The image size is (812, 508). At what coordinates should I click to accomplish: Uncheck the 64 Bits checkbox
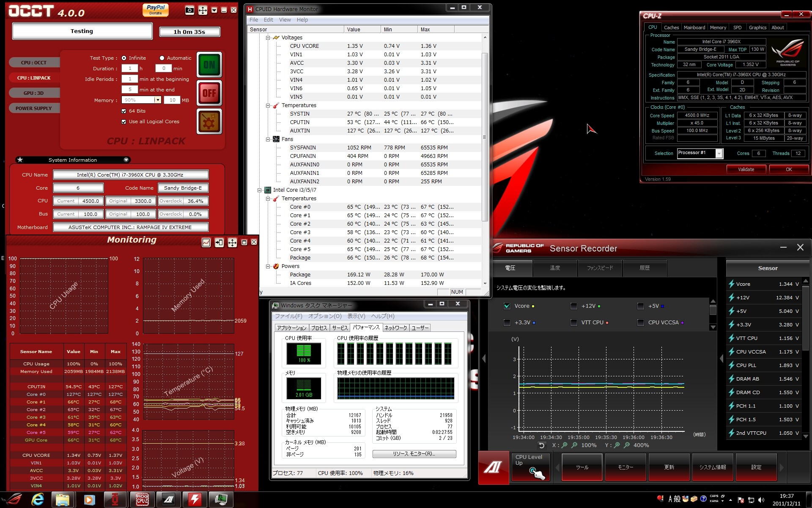(124, 111)
